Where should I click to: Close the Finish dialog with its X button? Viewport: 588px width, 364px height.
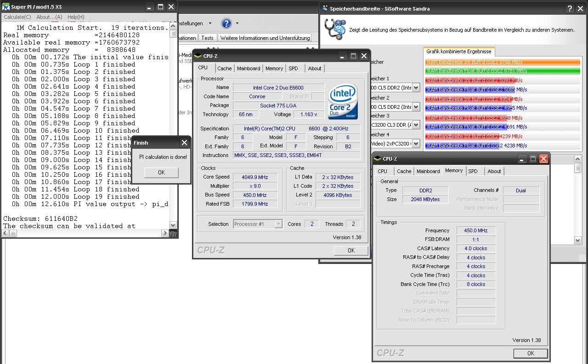click(184, 143)
